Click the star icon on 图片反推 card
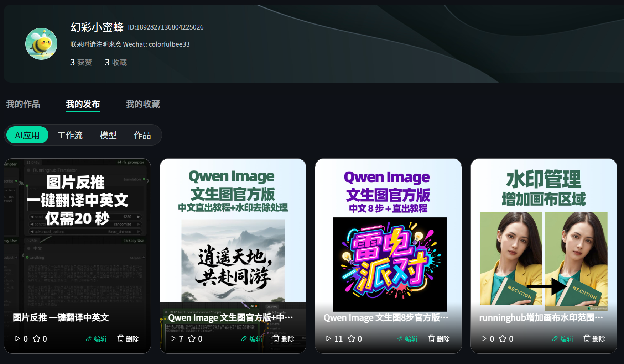Screen dimensions: 624x364 pos(36,338)
